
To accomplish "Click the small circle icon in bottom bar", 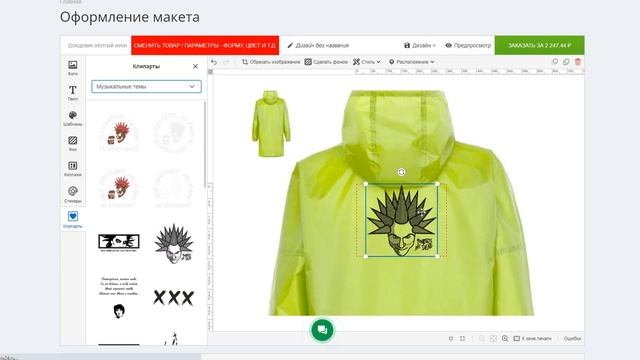I will 451,338.
